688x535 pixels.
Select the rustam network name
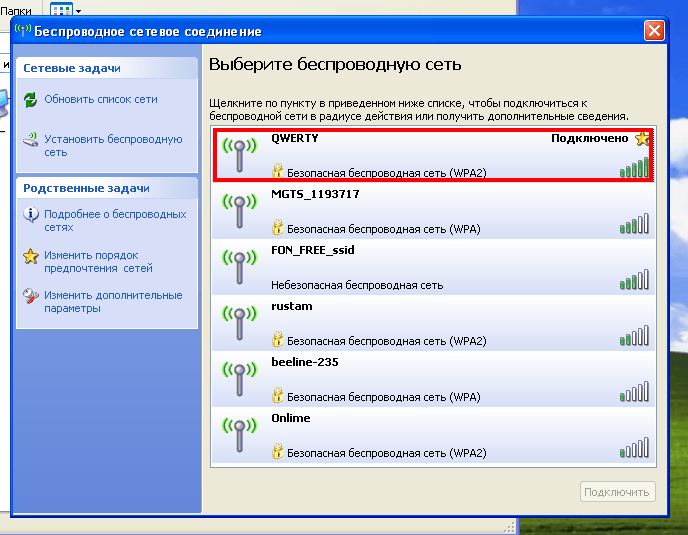(292, 306)
